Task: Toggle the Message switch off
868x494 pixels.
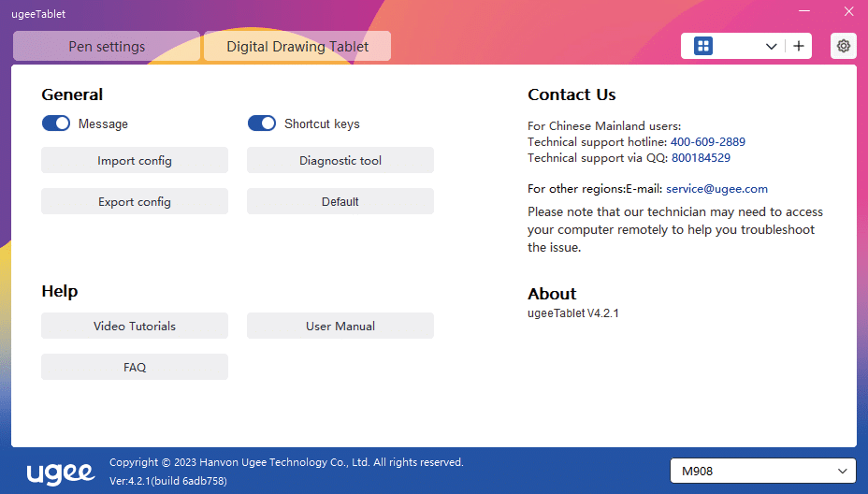Action: click(x=56, y=123)
